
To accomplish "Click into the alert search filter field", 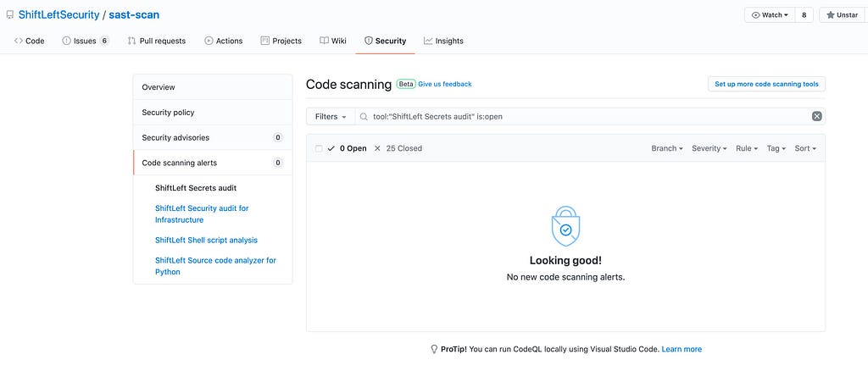I will [x=585, y=117].
